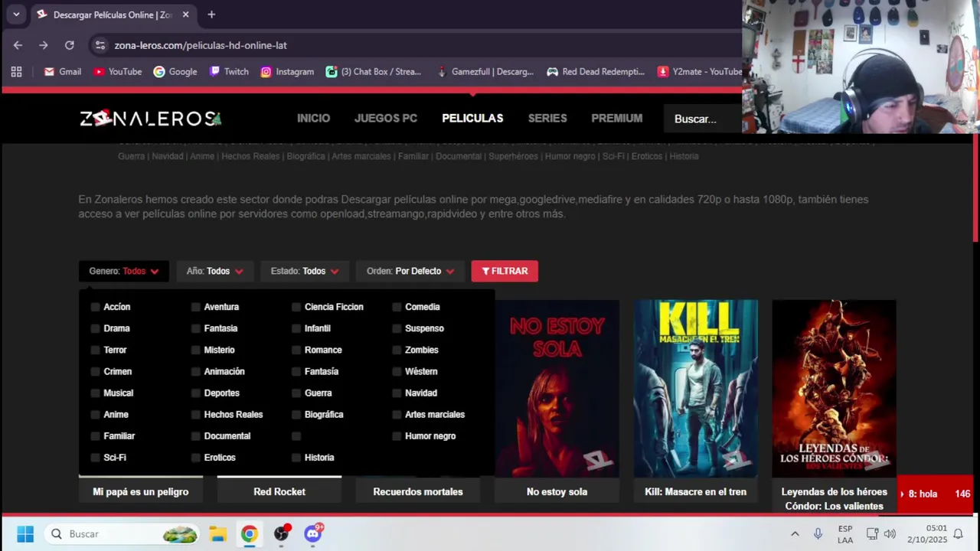
Task: Reload the page with the refresh icon
Action: (69, 45)
